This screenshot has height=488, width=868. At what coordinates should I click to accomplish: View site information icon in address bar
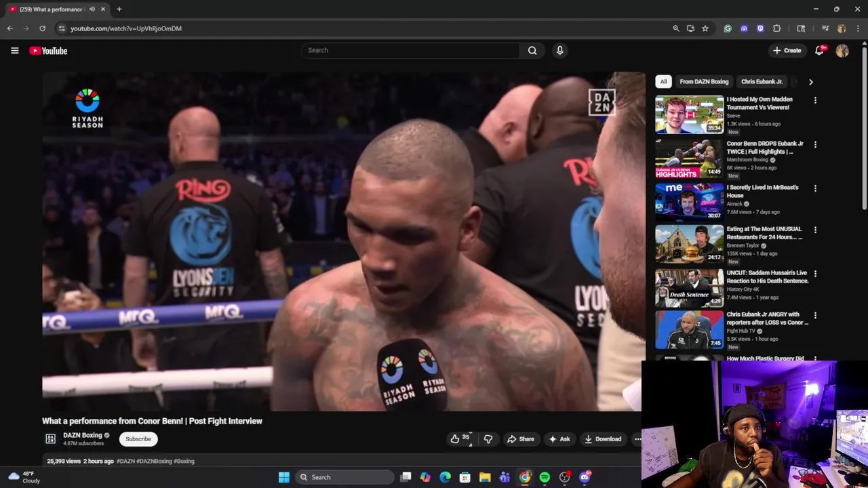(x=61, y=28)
